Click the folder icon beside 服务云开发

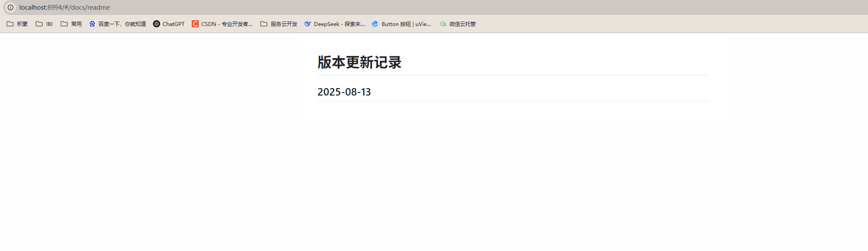[x=264, y=24]
